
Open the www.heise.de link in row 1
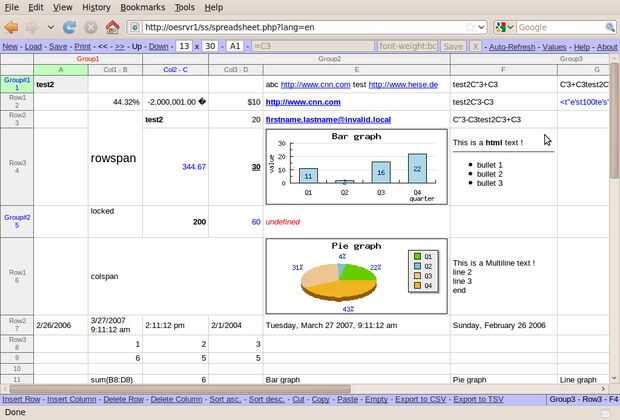click(403, 84)
